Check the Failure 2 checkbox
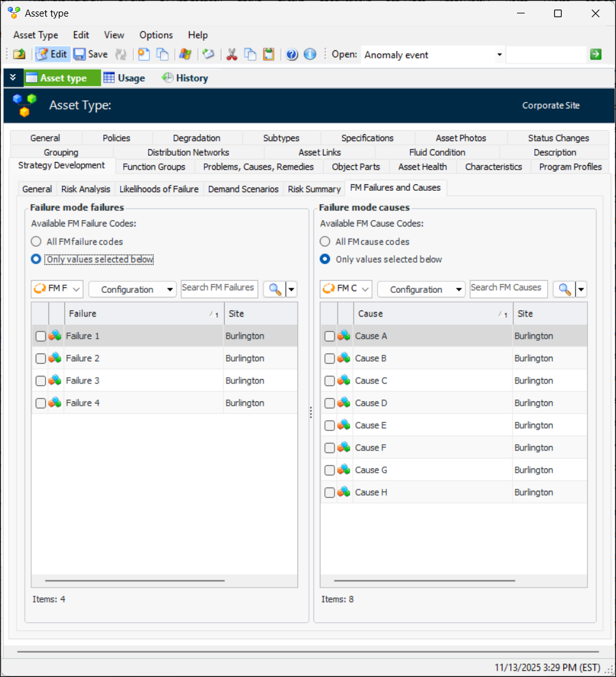 (x=41, y=359)
